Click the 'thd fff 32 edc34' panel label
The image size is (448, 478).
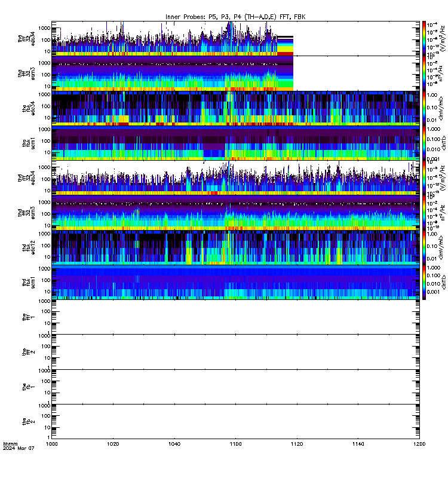pyautogui.click(x=26, y=178)
